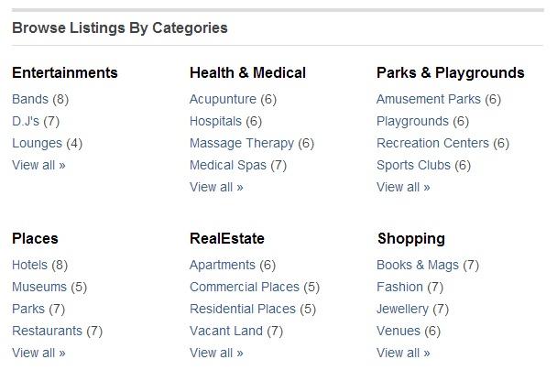Click the Books & Mags link
Viewport: 557px width, 392px height.
(418, 265)
